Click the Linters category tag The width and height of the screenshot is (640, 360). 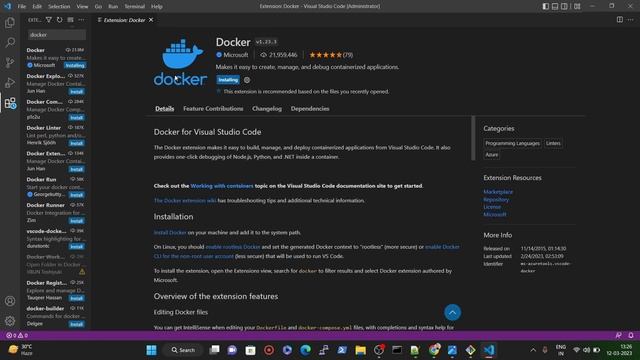pos(553,143)
